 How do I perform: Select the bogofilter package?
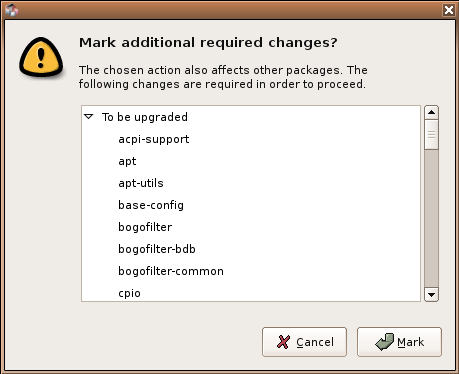(145, 227)
